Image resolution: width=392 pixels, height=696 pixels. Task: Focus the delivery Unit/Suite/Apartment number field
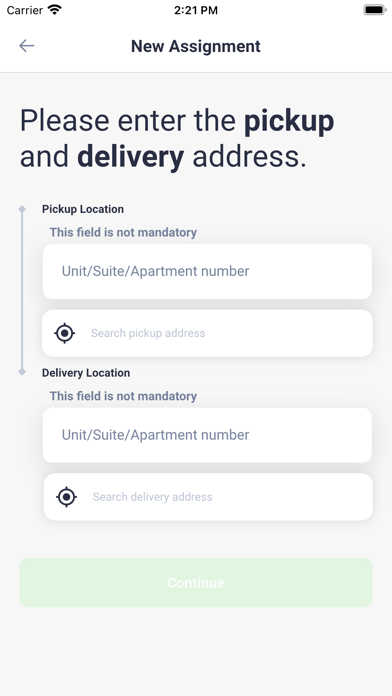click(x=207, y=435)
